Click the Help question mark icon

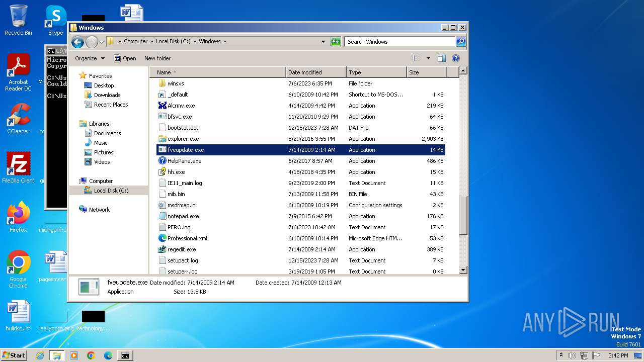(x=456, y=58)
